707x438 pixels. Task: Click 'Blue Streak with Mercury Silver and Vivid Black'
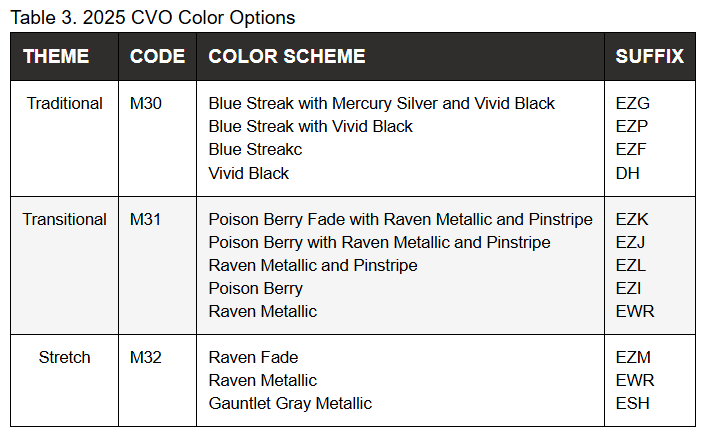point(381,103)
